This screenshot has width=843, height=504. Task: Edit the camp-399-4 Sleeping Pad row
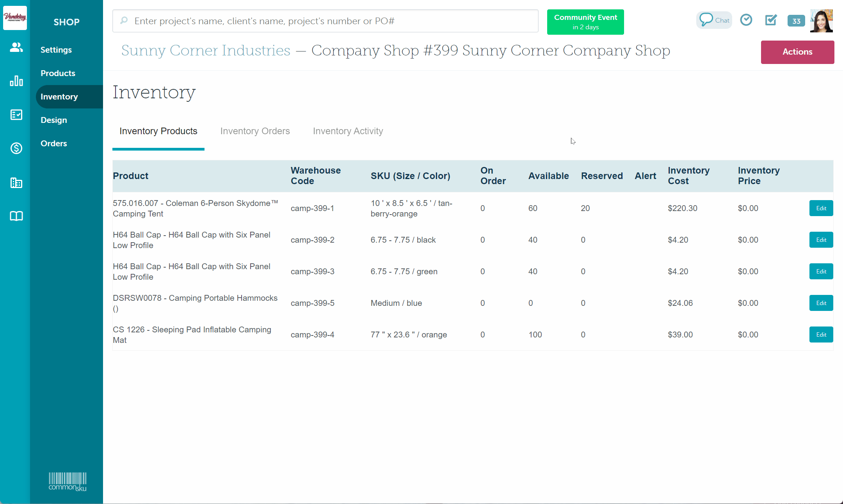(x=821, y=335)
